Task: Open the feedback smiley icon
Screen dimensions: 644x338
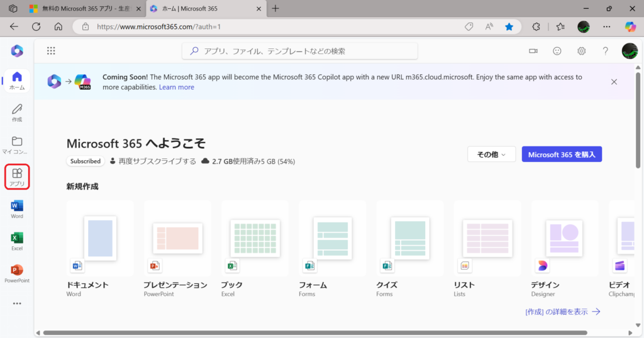Action: [557, 51]
